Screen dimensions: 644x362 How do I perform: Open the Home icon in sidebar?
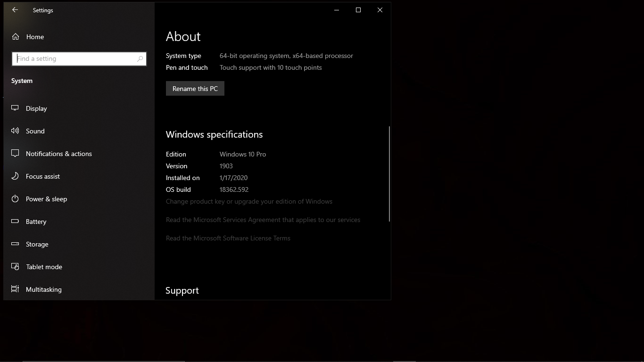tap(16, 37)
